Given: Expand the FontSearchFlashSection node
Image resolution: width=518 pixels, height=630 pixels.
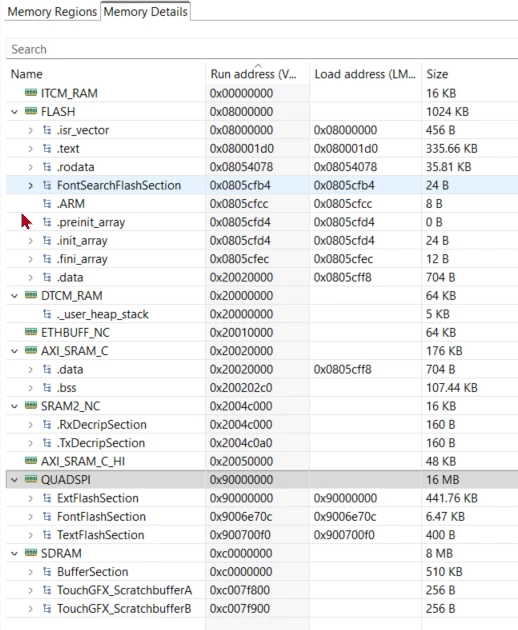Looking at the screenshot, I should (31, 185).
